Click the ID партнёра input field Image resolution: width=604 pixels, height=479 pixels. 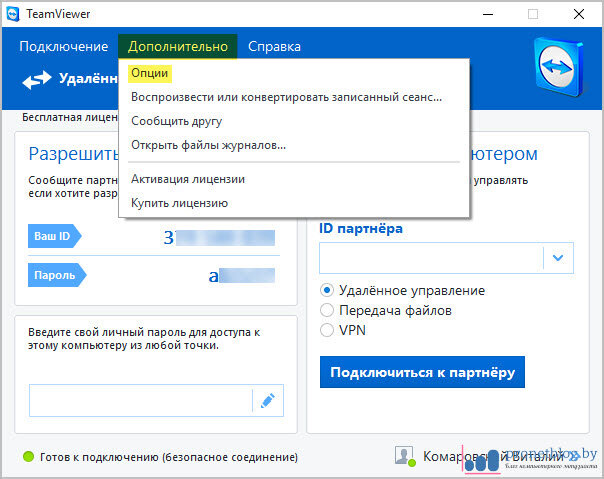point(431,258)
